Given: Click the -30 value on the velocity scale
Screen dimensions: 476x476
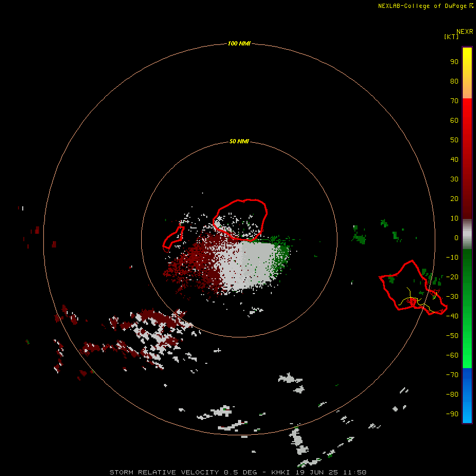Looking at the screenshot, I should click(452, 297).
